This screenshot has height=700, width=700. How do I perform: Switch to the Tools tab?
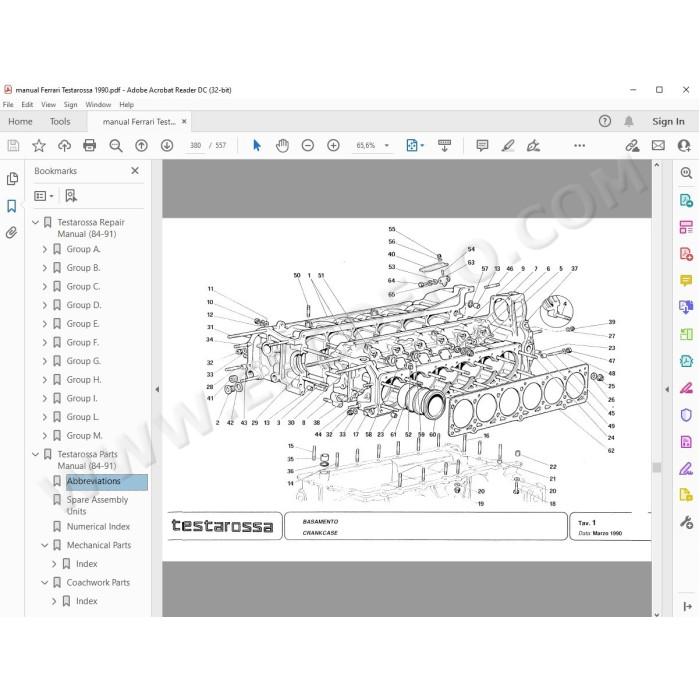pyautogui.click(x=60, y=121)
